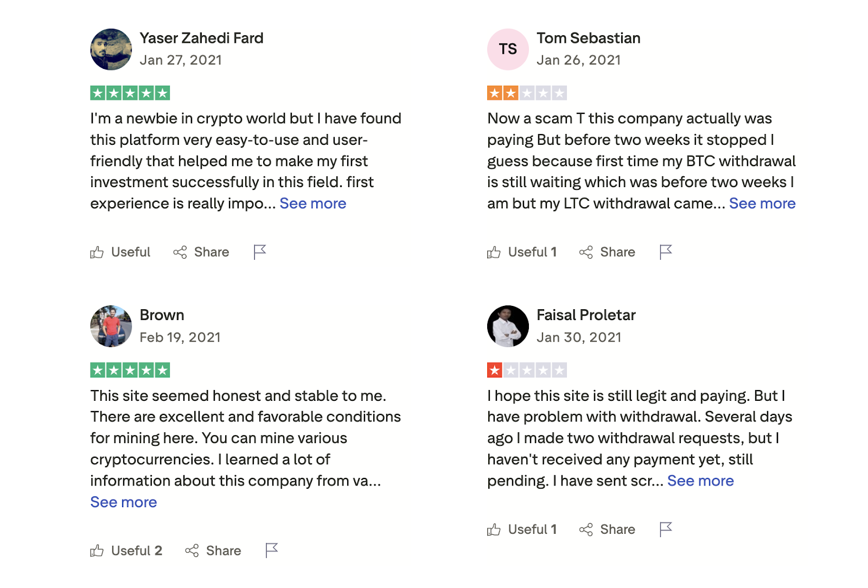Open Tom Sebastian's TS avatar
The width and height of the screenshot is (868, 588).
click(x=508, y=49)
